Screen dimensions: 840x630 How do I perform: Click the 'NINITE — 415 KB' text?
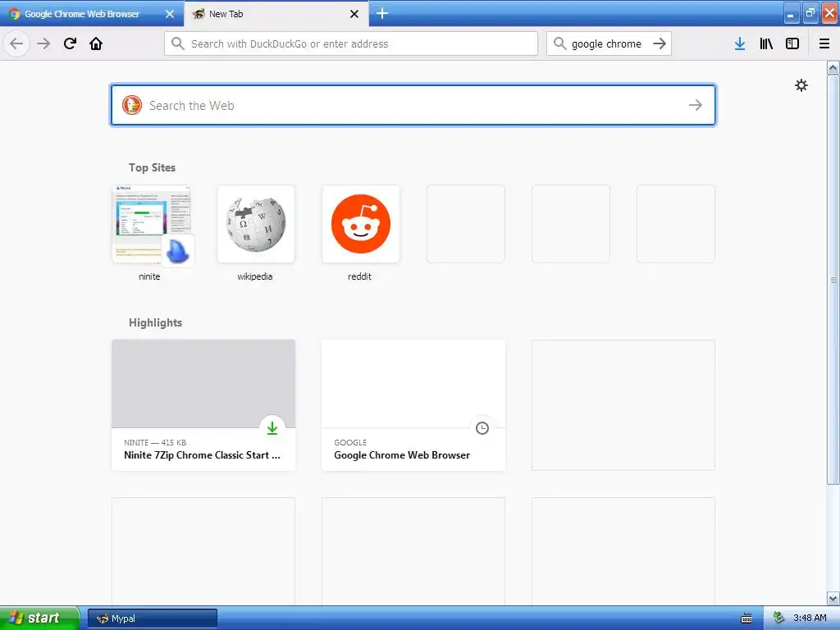(155, 442)
